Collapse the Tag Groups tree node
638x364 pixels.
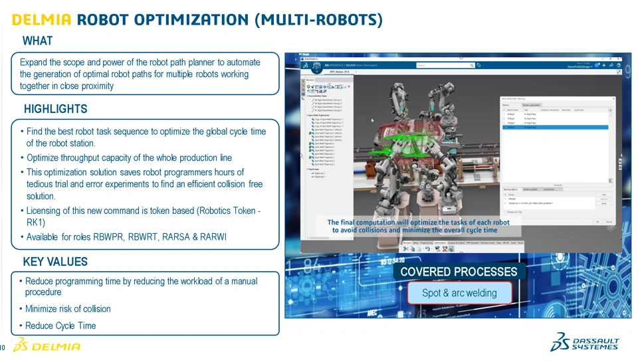(x=307, y=169)
